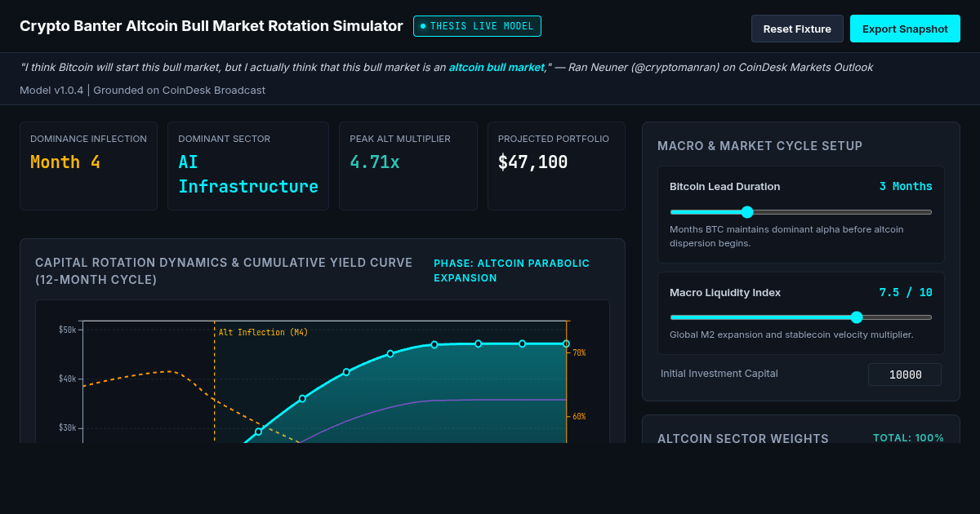Click the Dominance Inflection Month 4 value
This screenshot has height=514, width=980.
pyautogui.click(x=65, y=162)
